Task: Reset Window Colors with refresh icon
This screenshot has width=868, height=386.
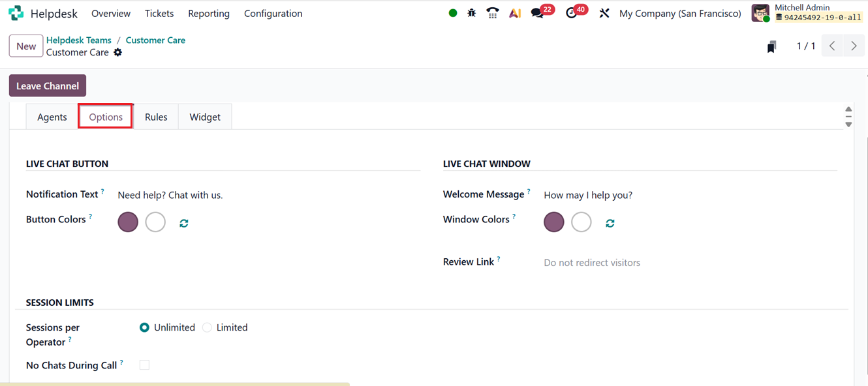Action: coord(610,223)
